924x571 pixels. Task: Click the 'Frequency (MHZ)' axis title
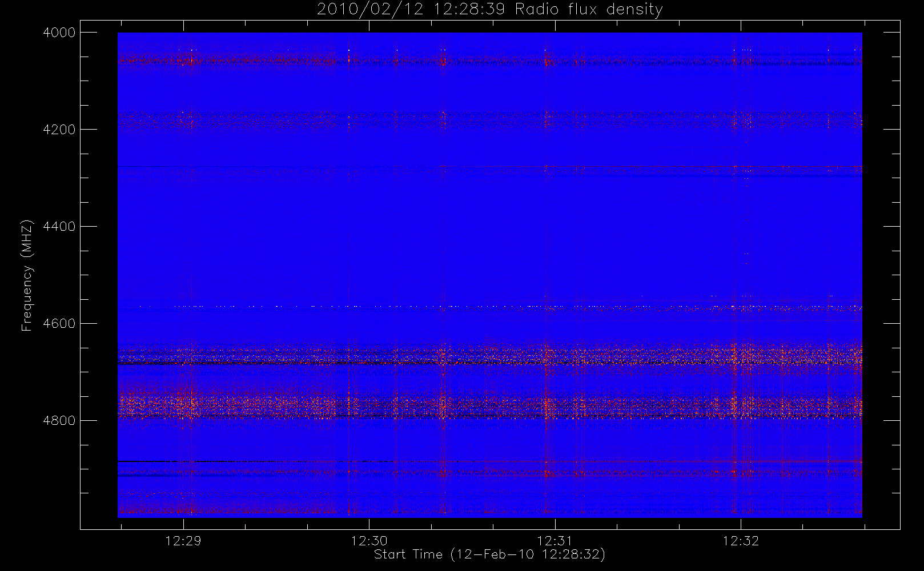26,275
